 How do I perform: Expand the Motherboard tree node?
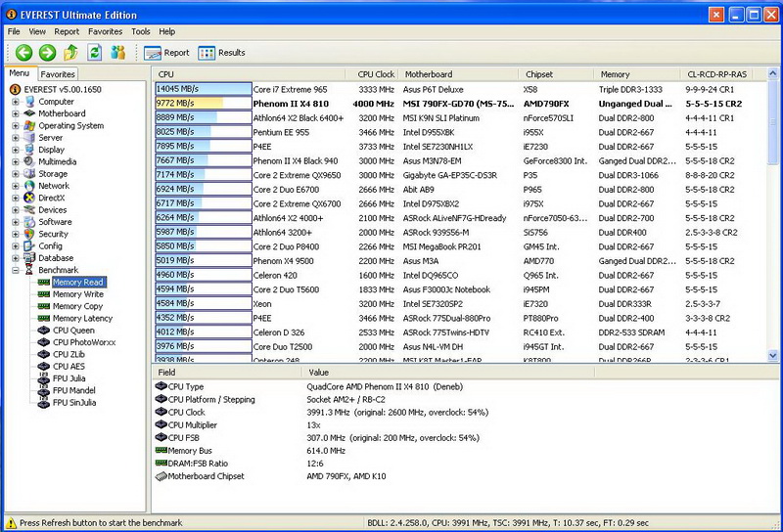16,113
